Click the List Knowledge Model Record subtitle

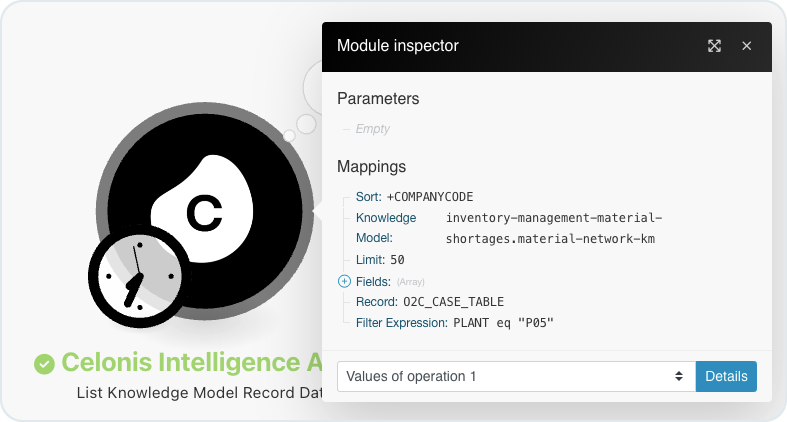click(x=199, y=393)
